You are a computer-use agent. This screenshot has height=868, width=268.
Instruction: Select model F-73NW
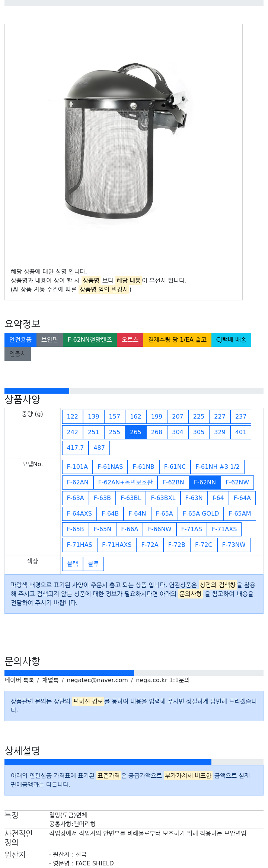pos(234,545)
